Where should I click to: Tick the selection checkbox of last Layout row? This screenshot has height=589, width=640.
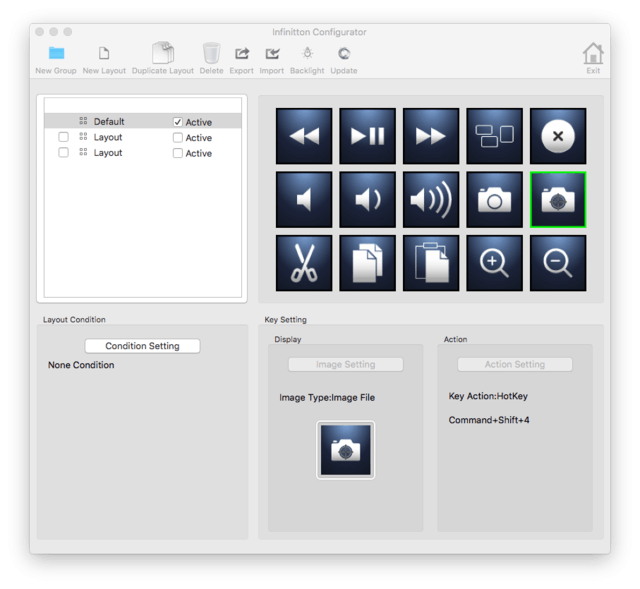[63, 152]
